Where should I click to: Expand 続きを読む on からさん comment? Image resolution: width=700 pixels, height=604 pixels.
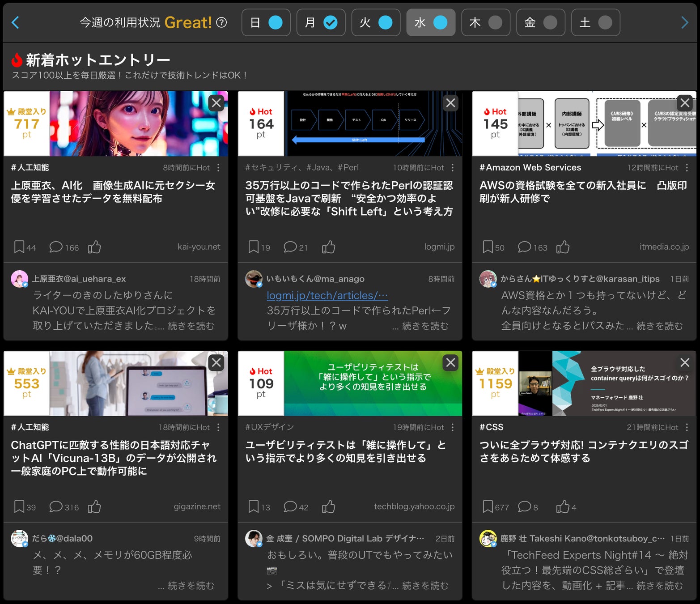click(660, 326)
